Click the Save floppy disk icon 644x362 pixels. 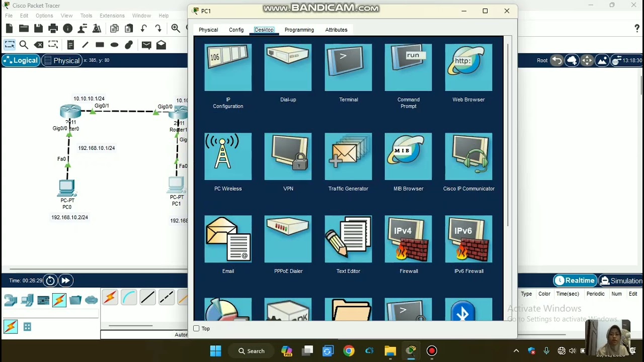coord(38,29)
